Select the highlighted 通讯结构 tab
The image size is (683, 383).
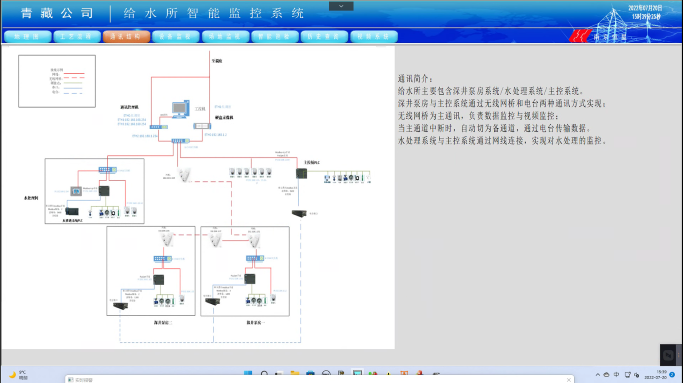point(126,37)
